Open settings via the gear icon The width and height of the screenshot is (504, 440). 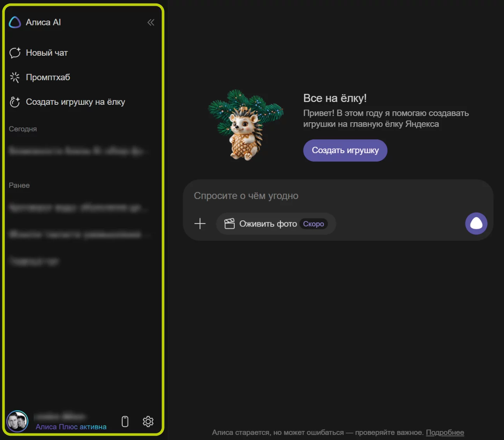coord(148,421)
